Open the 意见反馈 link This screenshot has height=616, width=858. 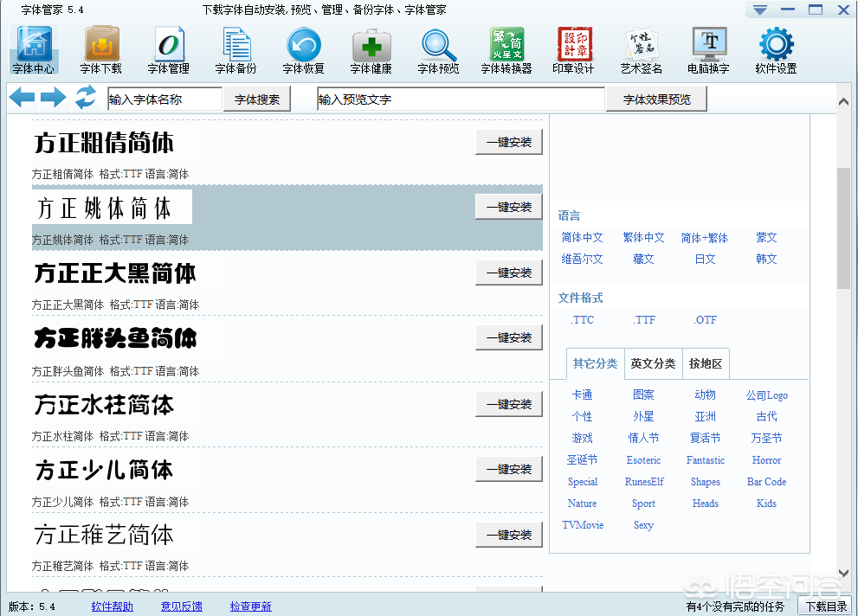point(182,606)
